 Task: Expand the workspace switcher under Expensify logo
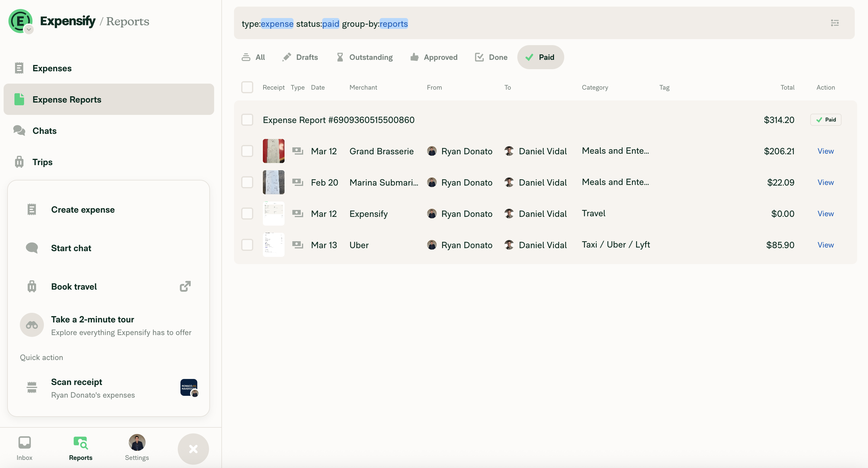[29, 29]
